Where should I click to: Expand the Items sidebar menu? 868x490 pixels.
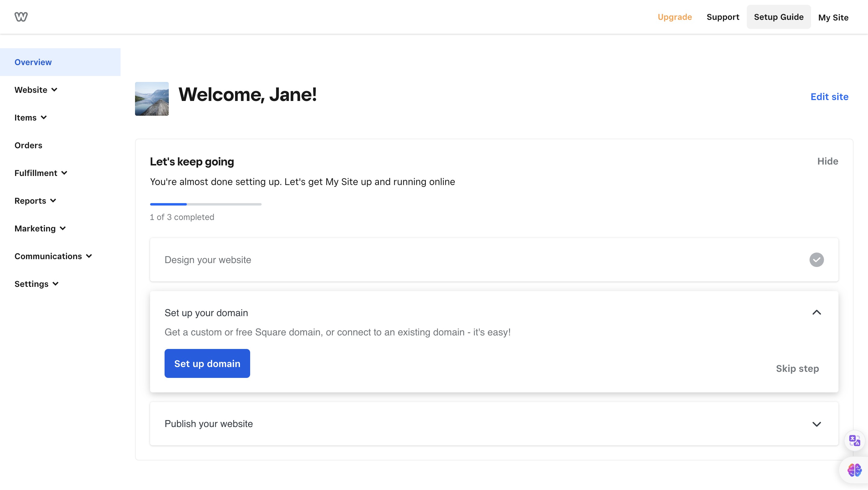click(x=30, y=118)
